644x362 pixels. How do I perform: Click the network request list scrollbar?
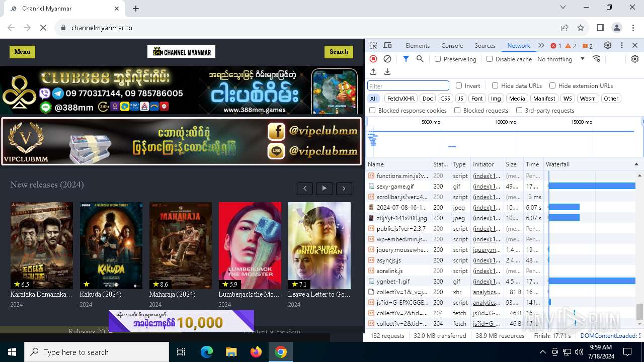pos(639,311)
